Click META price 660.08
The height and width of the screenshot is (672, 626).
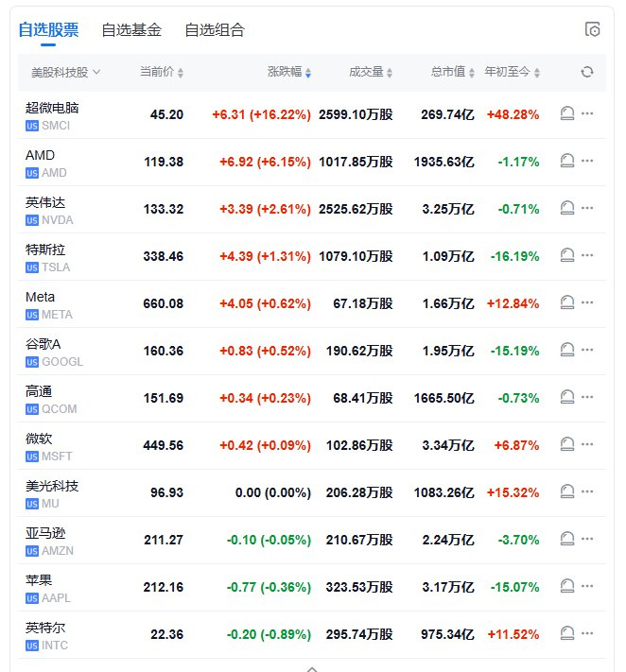(x=164, y=303)
